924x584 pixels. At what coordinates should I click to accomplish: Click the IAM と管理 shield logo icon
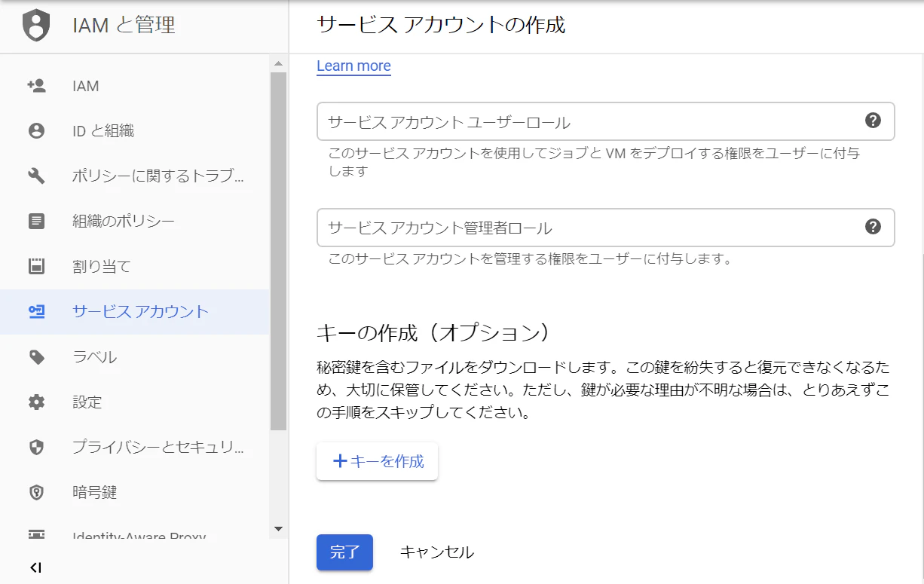(36, 26)
